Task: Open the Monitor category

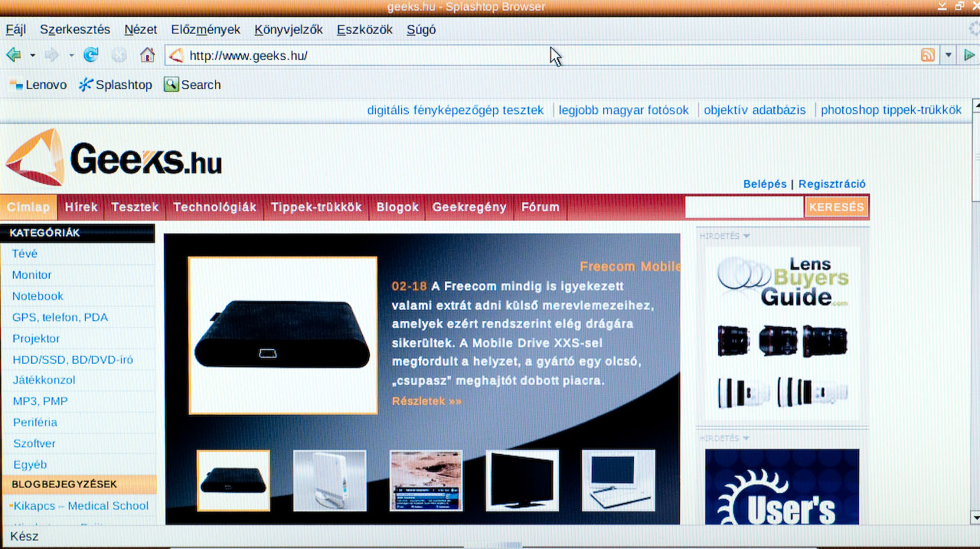Action: [32, 275]
